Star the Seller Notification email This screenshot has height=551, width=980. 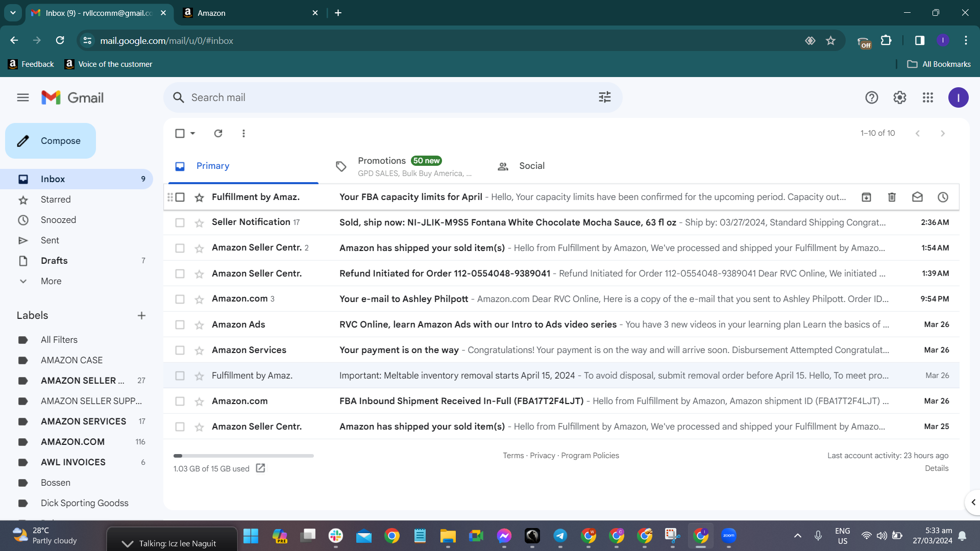(200, 223)
